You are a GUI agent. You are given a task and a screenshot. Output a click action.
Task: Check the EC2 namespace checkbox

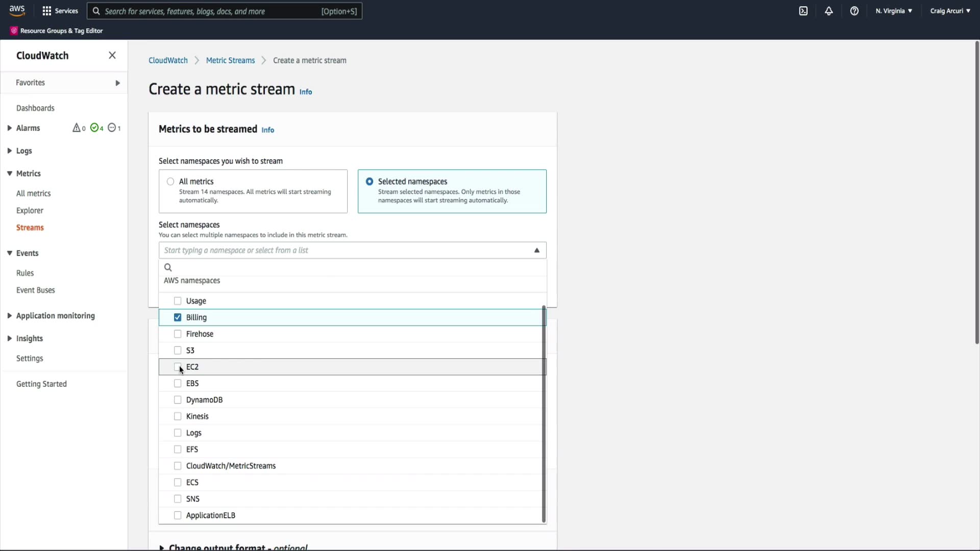point(178,367)
